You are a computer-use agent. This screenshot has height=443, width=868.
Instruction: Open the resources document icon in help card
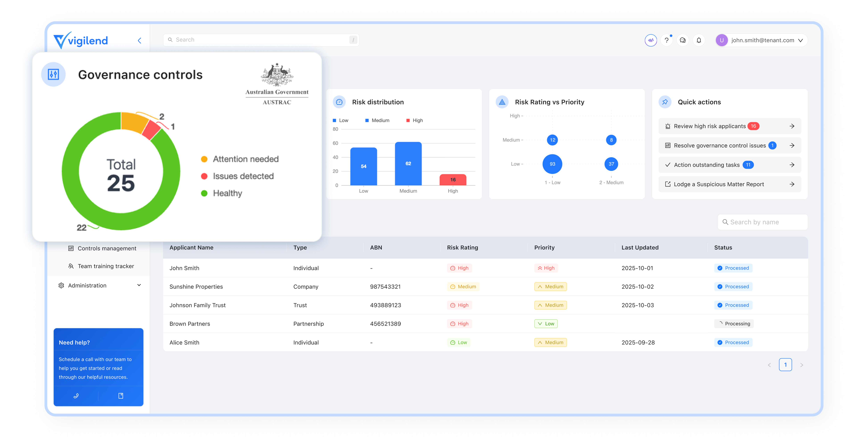(x=121, y=396)
